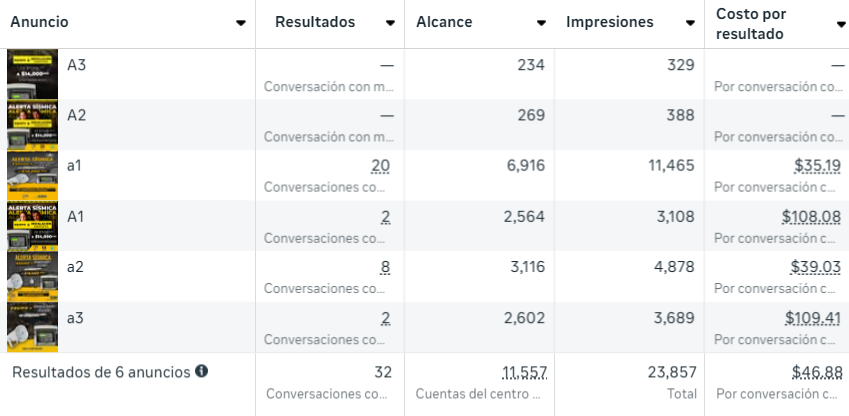The width and height of the screenshot is (849, 416).
Task: Click the total reach value 11,557
Action: (524, 372)
